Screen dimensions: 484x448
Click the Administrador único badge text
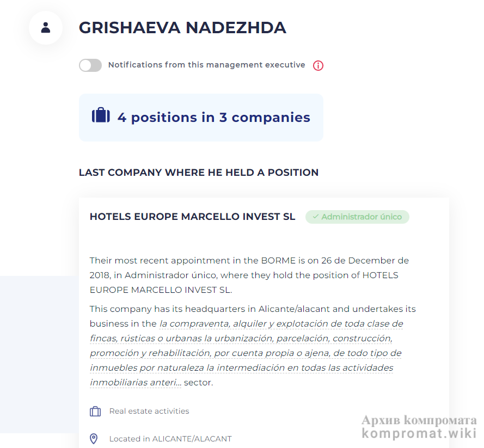click(x=362, y=217)
